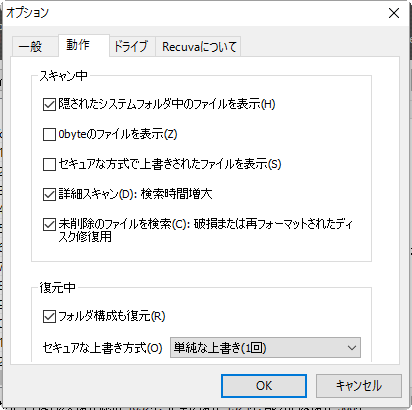Screen dimensions: 412x410
Task: Uncheck 隠されたシステムフォルダ中のファイルを表示 checkbox
Action: 49,104
